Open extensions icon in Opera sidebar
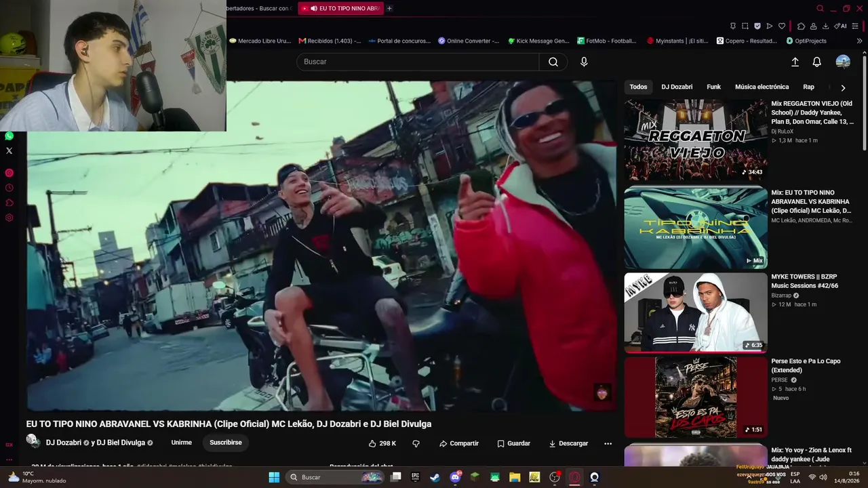 point(9,203)
